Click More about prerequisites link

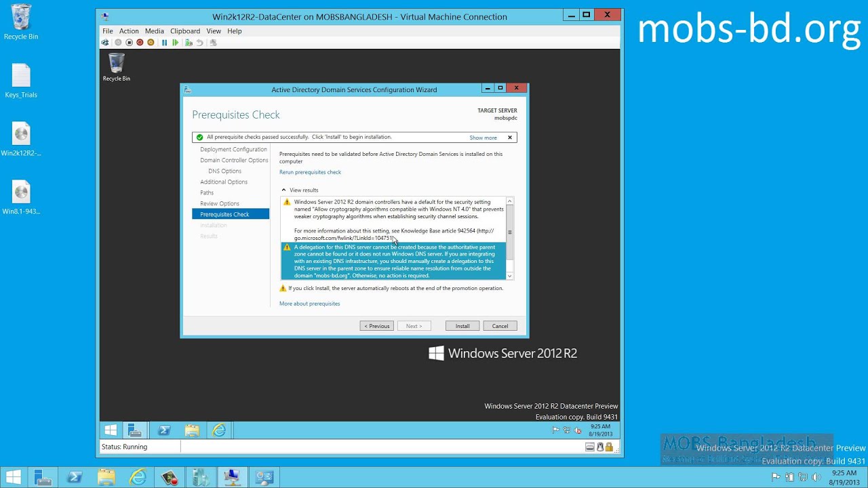pos(309,304)
